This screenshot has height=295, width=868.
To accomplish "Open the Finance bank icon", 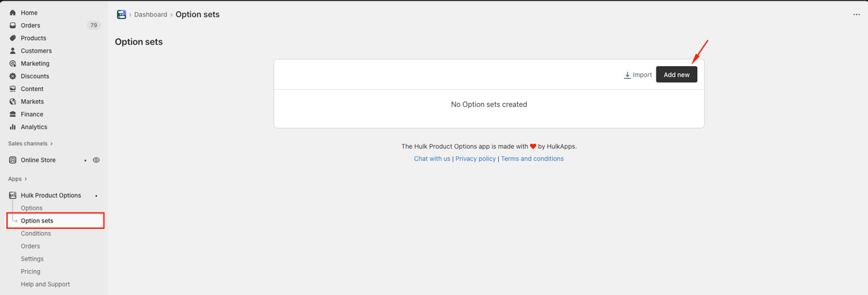I will (x=13, y=114).
